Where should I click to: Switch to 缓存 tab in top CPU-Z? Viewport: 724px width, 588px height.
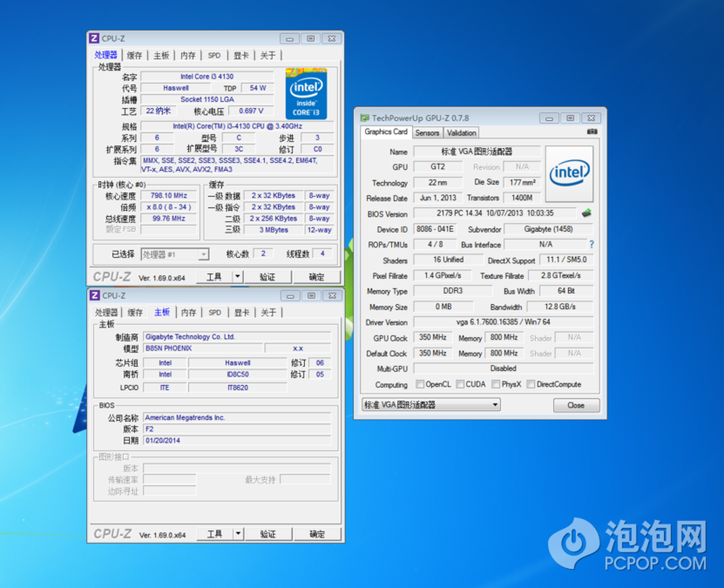[x=135, y=56]
